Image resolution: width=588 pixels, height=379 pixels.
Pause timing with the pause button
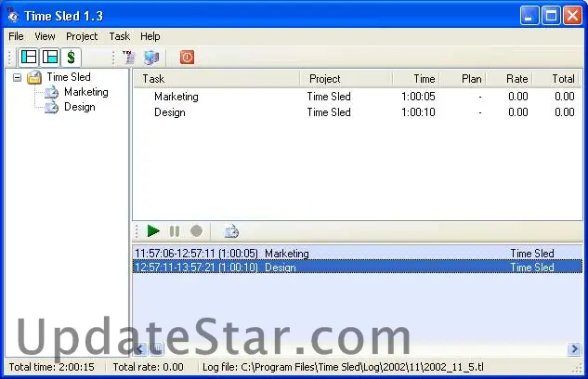[x=175, y=231]
